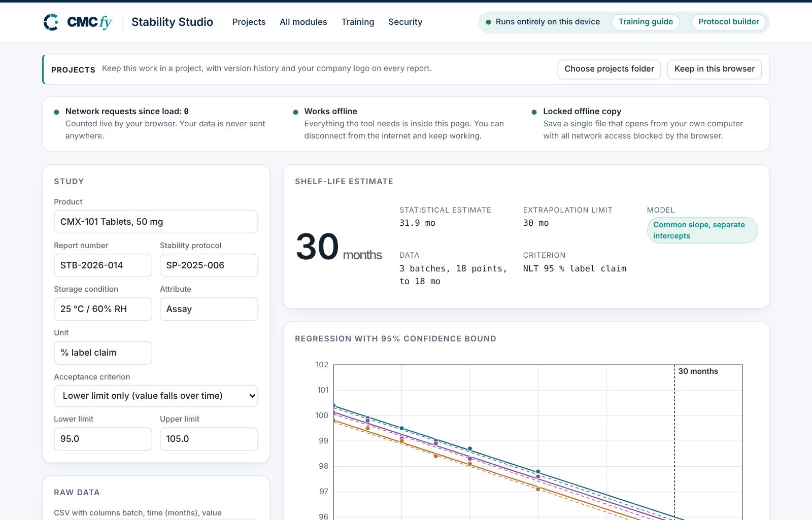Edit the Lower limit value 95.0

[103, 439]
